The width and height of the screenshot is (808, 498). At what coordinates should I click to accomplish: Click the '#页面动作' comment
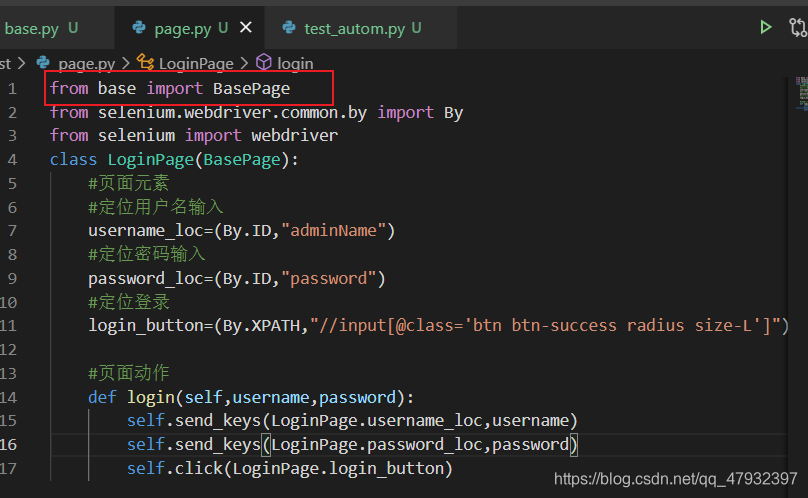pos(128,373)
